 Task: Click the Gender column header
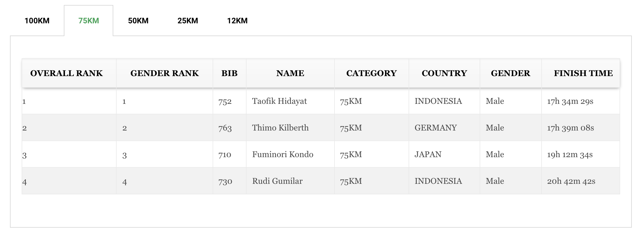(x=510, y=73)
